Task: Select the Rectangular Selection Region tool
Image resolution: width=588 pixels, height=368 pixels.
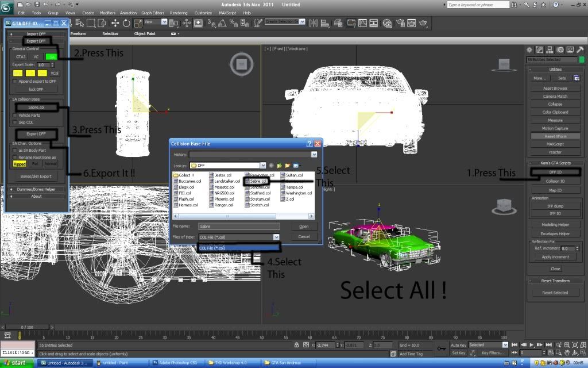Action: pyautogui.click(x=91, y=23)
